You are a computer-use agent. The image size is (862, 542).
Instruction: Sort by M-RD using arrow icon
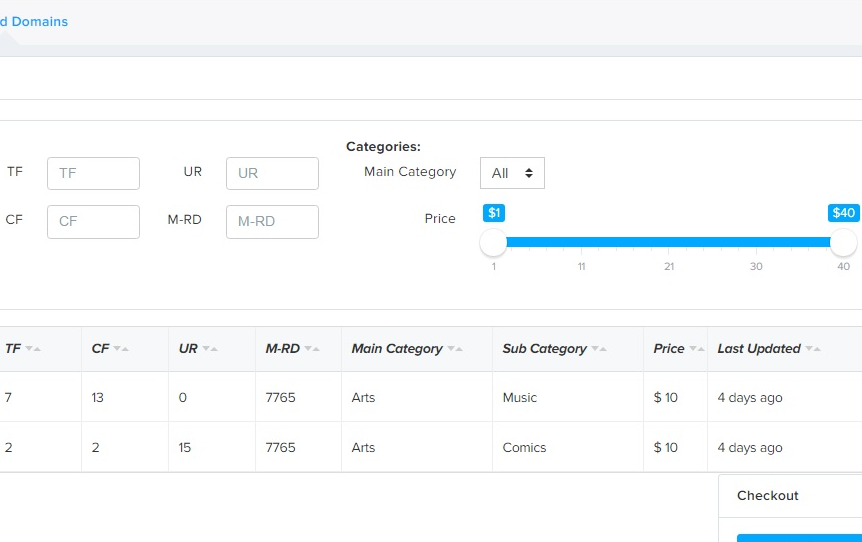pos(312,349)
